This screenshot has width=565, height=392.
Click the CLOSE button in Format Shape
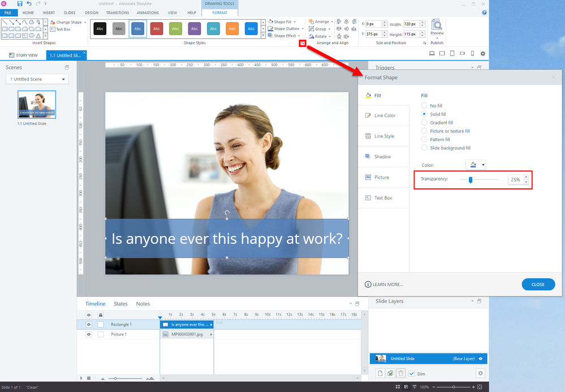click(x=538, y=284)
